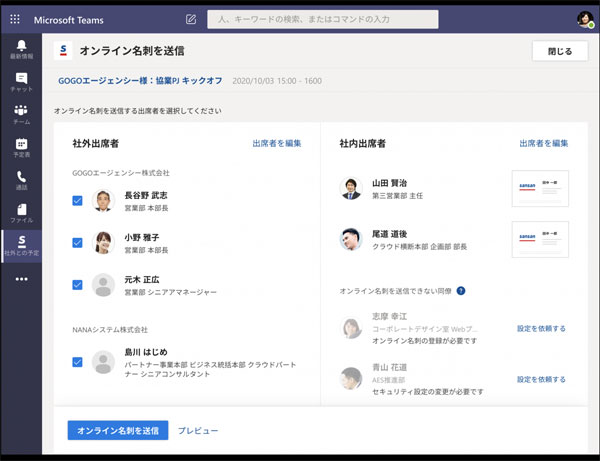Click the new chat compose icon
The width and height of the screenshot is (600, 461).
191,19
